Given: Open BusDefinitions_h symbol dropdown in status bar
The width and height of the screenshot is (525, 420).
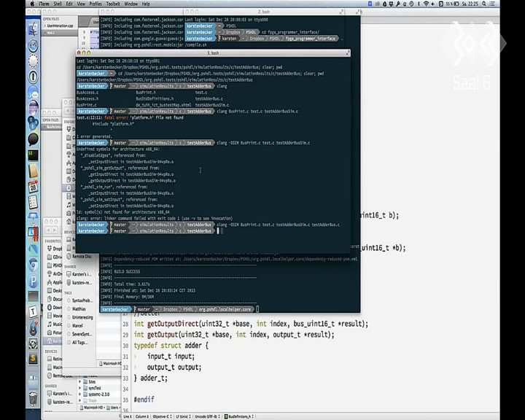Looking at the screenshot, I should pyautogui.click(x=239, y=416).
